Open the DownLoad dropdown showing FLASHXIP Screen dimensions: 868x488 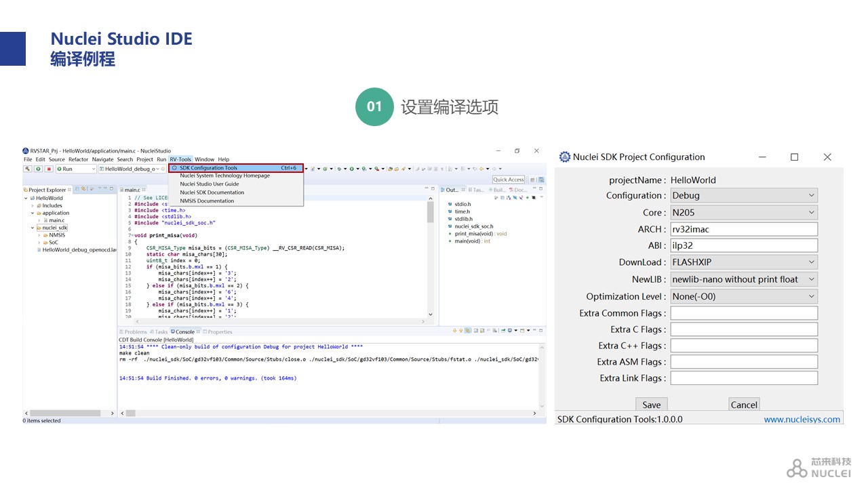point(744,262)
